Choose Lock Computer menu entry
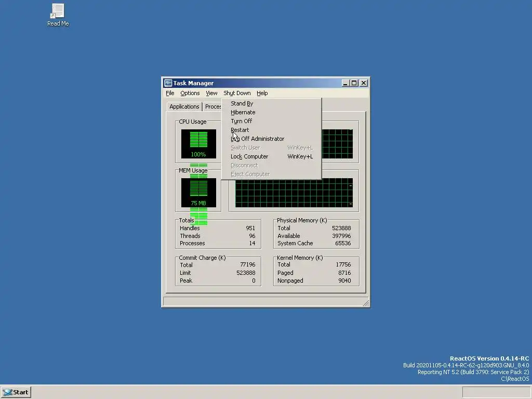This screenshot has width=532, height=399. pyautogui.click(x=271, y=156)
